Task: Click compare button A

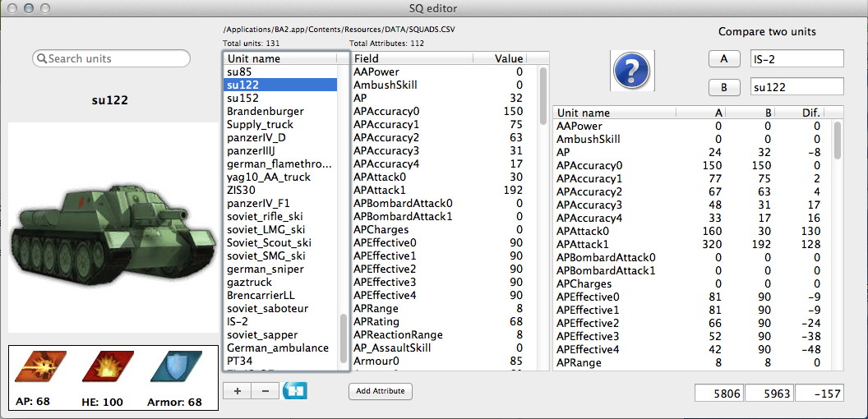Action: pyautogui.click(x=723, y=58)
